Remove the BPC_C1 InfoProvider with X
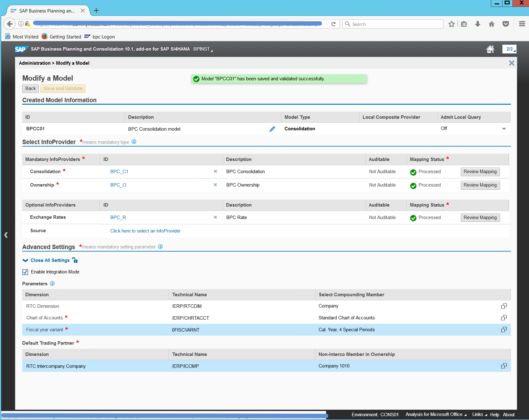 [x=215, y=172]
